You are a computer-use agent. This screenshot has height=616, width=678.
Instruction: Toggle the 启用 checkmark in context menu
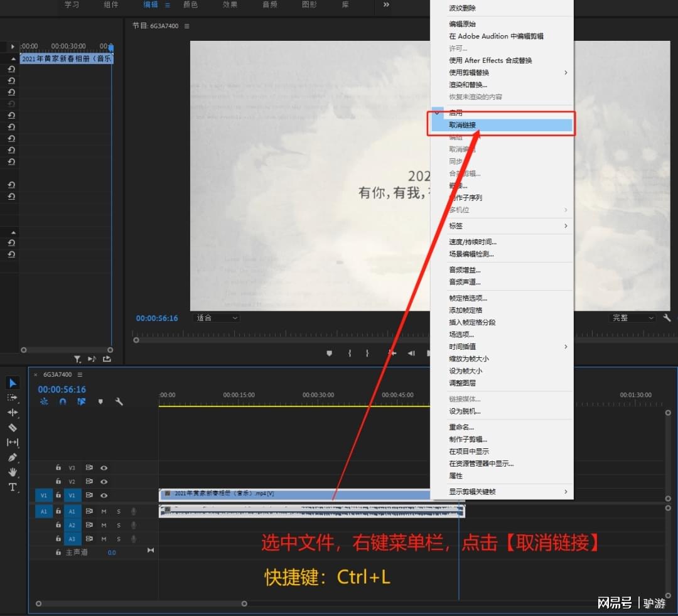[x=437, y=112]
